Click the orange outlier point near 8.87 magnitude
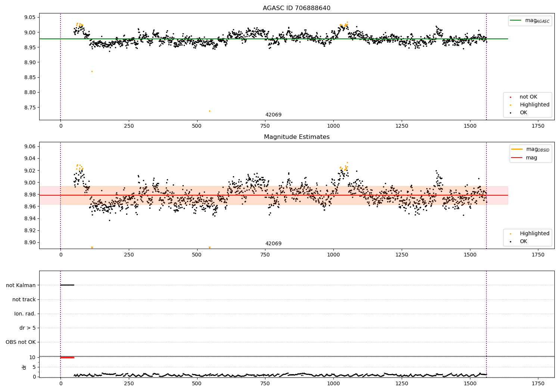560x392 pixels. pyautogui.click(x=92, y=71)
